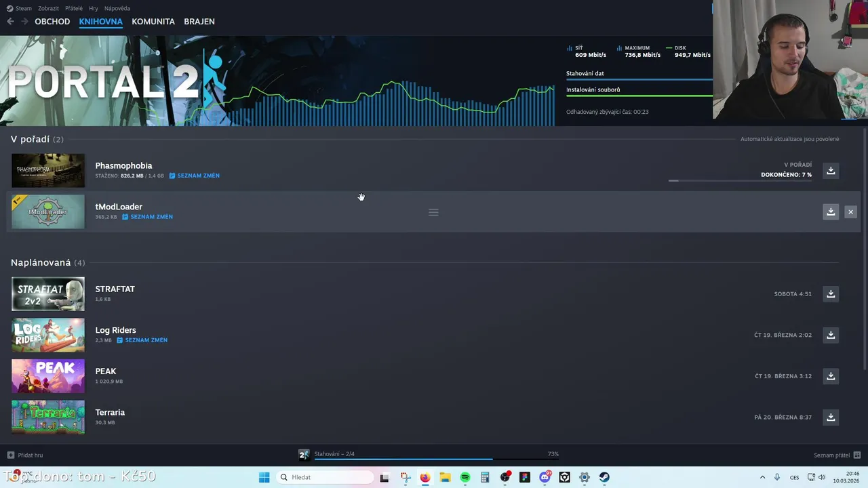Click the Log Riders title text
The width and height of the screenshot is (868, 488).
115,330
